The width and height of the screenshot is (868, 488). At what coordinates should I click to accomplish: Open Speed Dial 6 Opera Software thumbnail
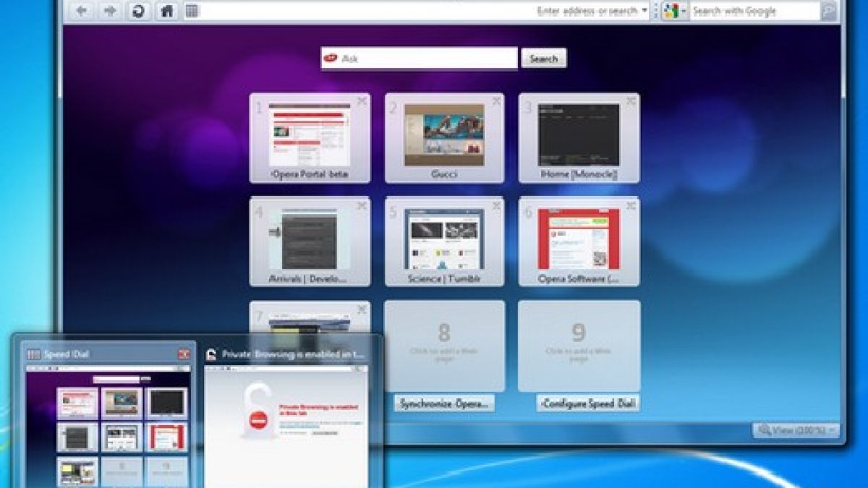tap(579, 241)
